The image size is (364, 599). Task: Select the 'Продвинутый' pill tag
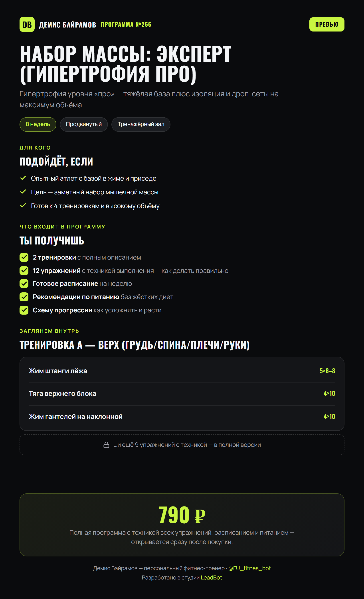pyautogui.click(x=84, y=124)
